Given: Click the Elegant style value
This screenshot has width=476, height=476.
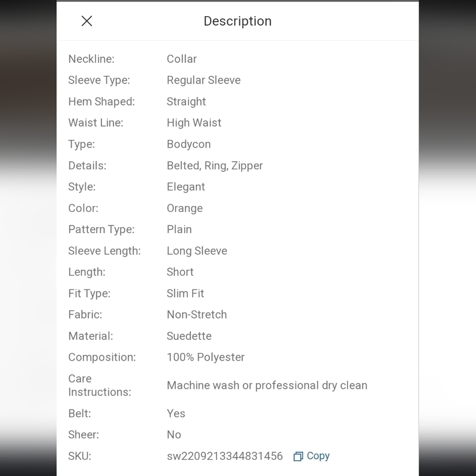Looking at the screenshot, I should point(186,187).
